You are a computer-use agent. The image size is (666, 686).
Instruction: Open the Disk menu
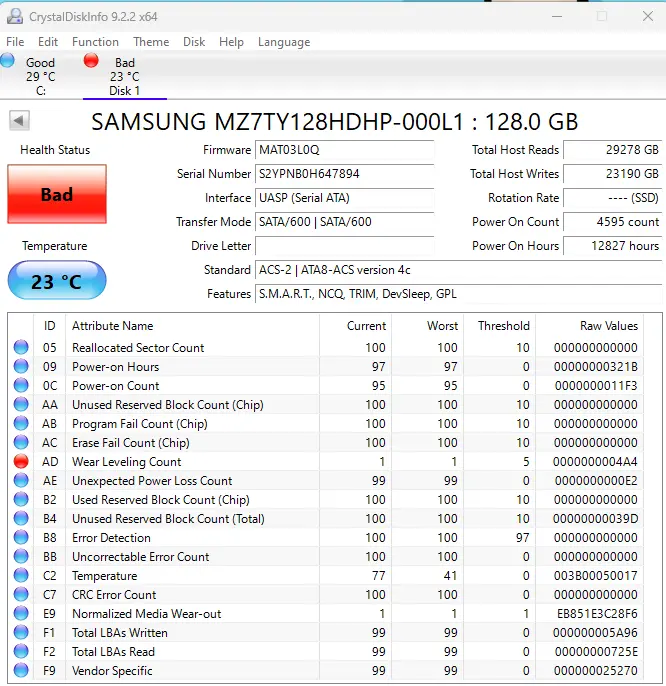click(194, 42)
